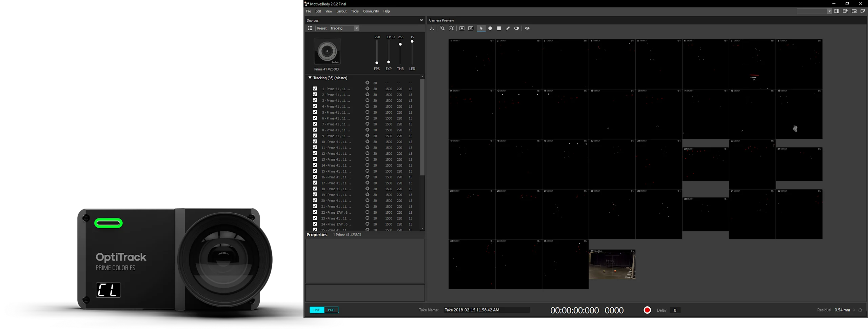Uncheck the 1 - Prime 41 camera checkbox
This screenshot has width=868, height=329.
coord(315,89)
